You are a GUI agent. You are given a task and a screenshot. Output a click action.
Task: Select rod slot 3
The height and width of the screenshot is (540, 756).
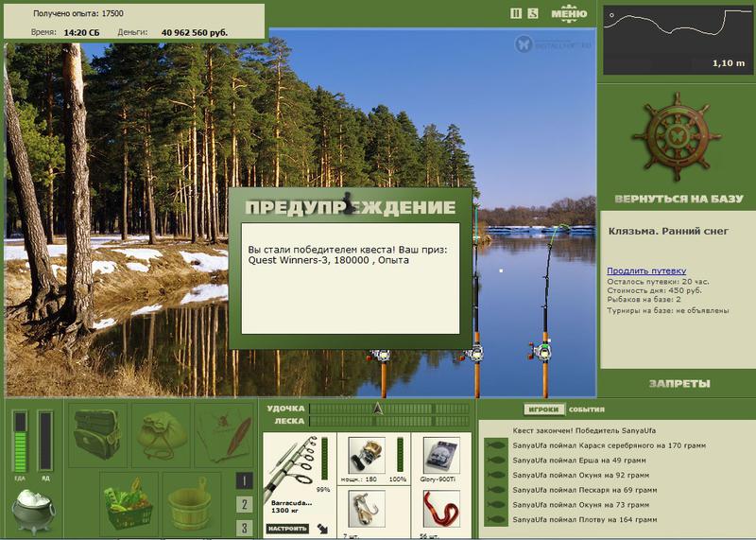click(x=244, y=528)
